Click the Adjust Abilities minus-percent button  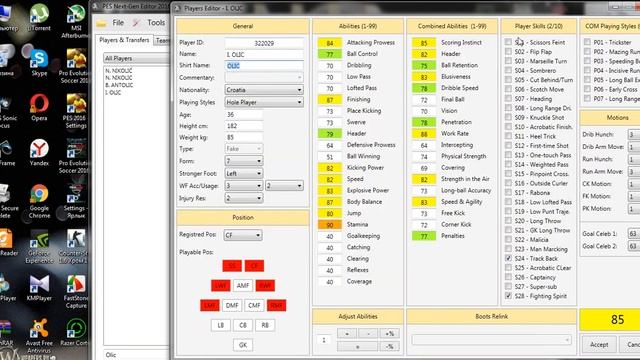(x=389, y=347)
